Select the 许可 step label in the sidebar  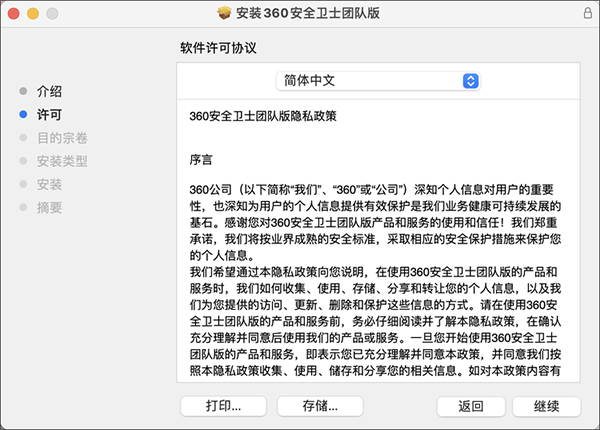point(50,114)
